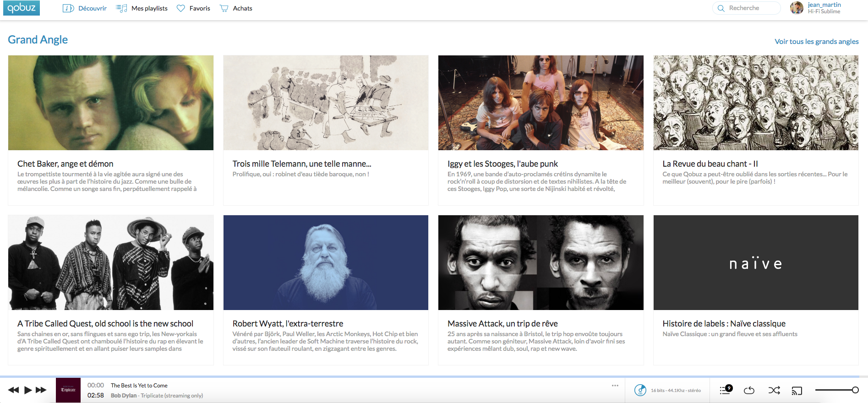The image size is (868, 403).
Task: Click the Favoris heart icon
Action: pos(181,8)
